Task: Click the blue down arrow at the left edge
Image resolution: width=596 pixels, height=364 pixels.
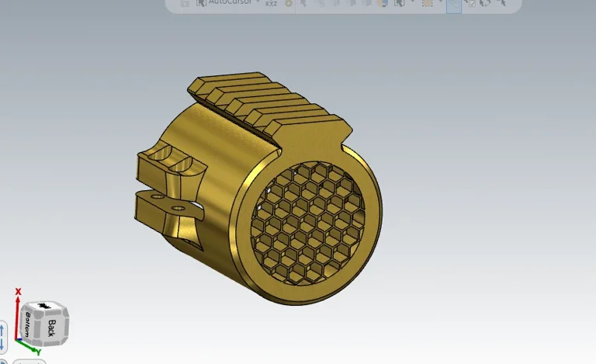Action: [2, 344]
